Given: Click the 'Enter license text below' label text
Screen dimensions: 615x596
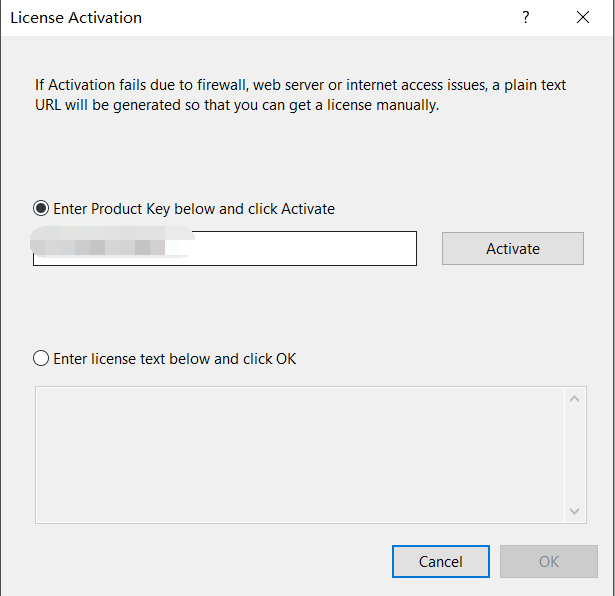Looking at the screenshot, I should [x=175, y=359].
